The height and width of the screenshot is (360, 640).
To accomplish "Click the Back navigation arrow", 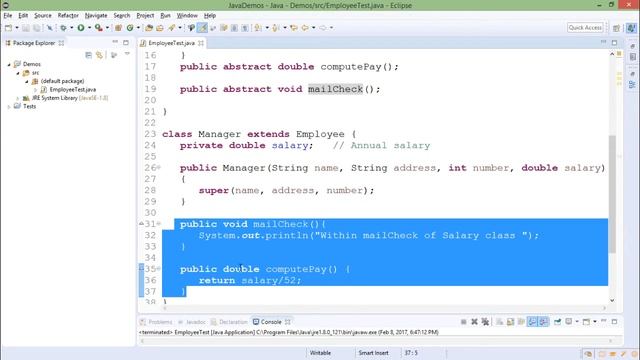I will coord(304,28).
